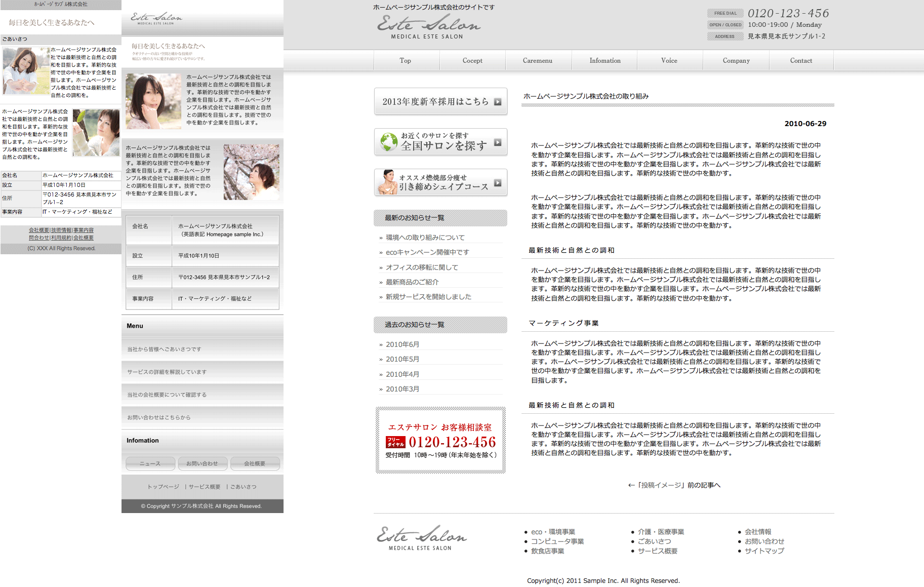Click the small Este Salon logo in mobile preview
Image resolution: width=924 pixels, height=587 pixels.
click(156, 19)
